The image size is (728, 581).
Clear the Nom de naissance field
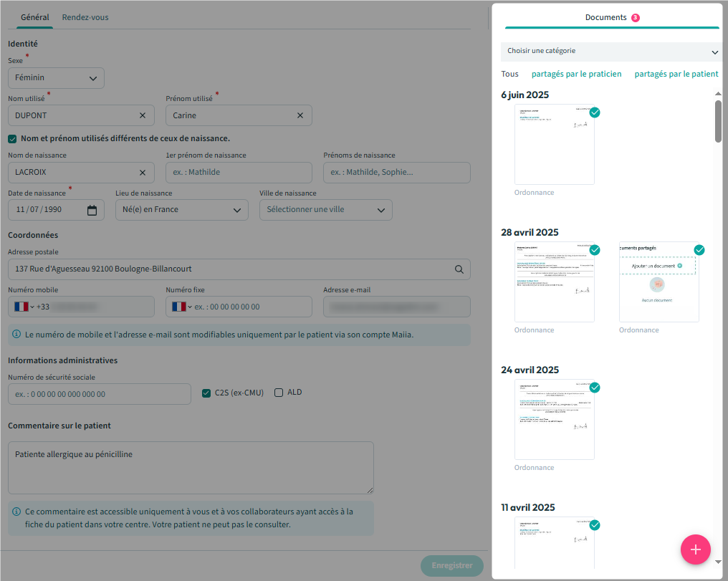pos(142,173)
